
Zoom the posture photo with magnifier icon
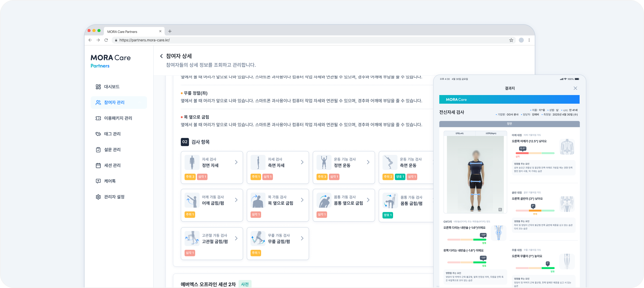(x=500, y=210)
